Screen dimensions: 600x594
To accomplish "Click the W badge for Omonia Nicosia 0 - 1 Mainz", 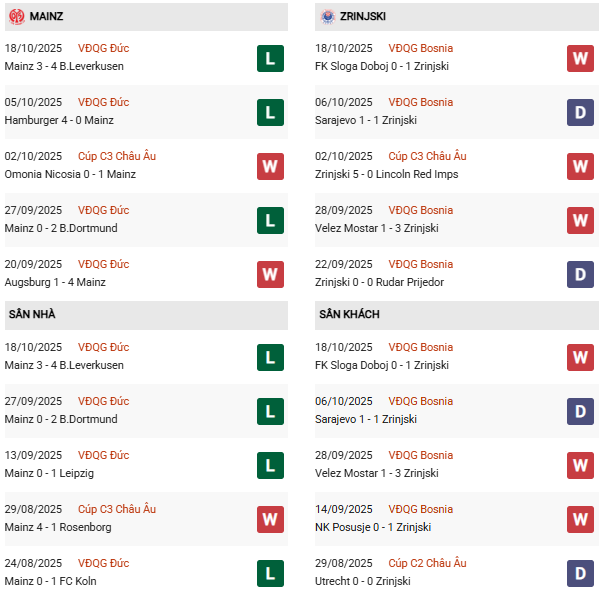I will [x=270, y=166].
